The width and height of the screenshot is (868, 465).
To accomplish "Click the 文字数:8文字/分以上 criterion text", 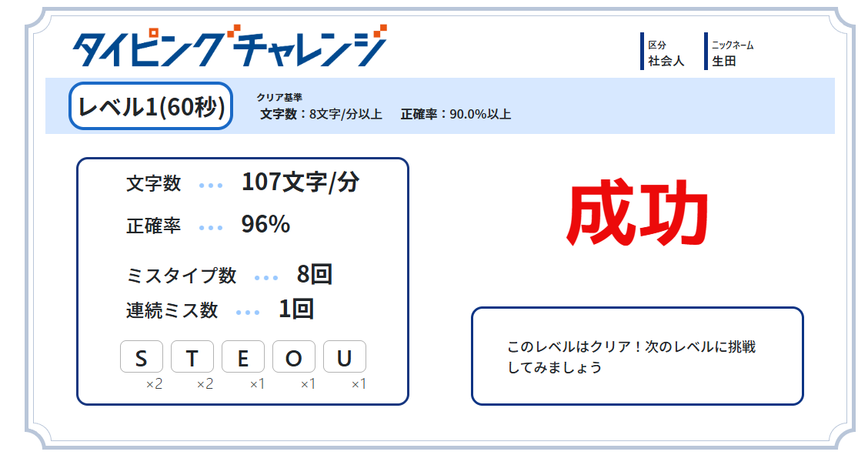I will click(321, 115).
